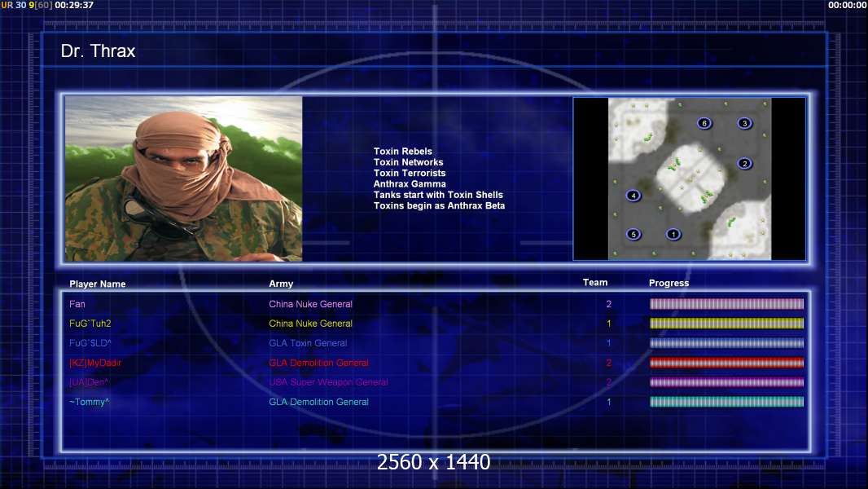Click the Team column header
Screen dimensions: 868x489
pos(595,283)
